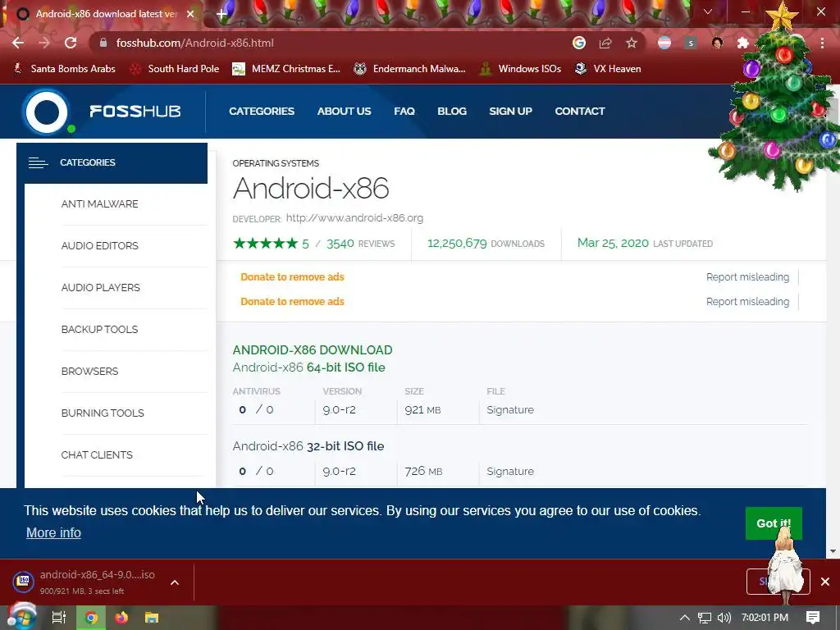Screen dimensions: 840x630
Task: Go to the FAQ page
Action: (404, 111)
